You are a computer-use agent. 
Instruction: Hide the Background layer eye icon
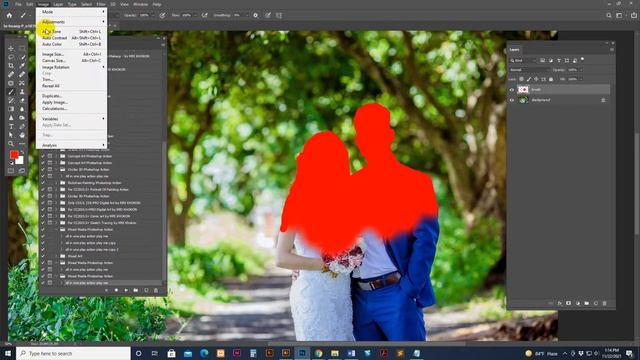[512, 100]
